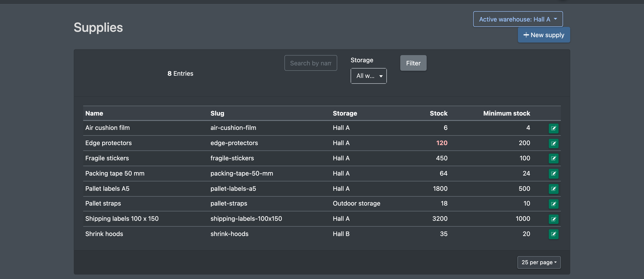Sort by the Name column header
Image resolution: width=644 pixels, height=279 pixels.
click(94, 113)
